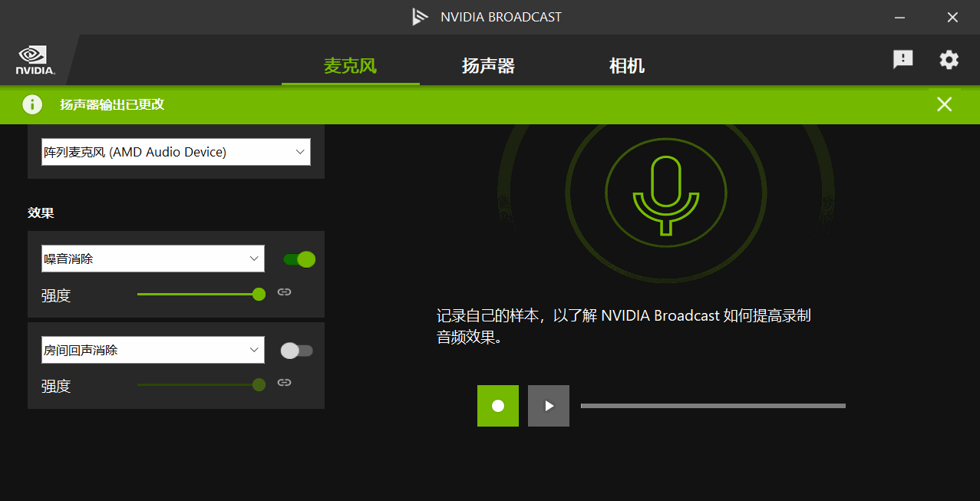Screen dimensions: 980x501
Task: Adjust the 房间回声消除 强度 slider
Action: click(x=201, y=384)
